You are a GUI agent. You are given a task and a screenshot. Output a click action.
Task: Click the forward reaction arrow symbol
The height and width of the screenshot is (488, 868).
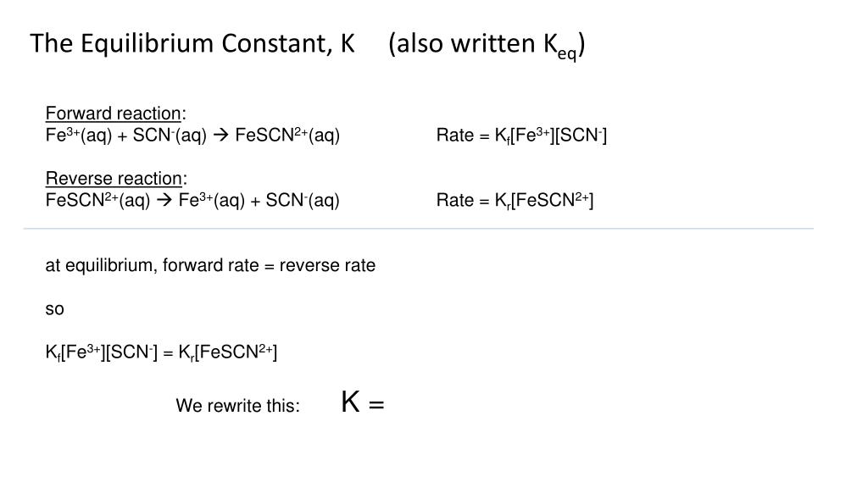coord(221,135)
